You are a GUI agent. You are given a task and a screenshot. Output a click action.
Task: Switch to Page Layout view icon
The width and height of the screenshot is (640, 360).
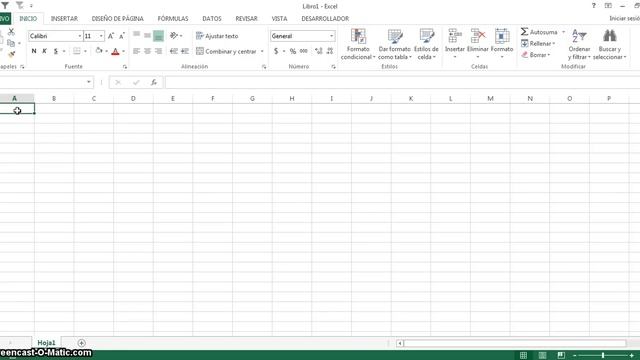542,355
